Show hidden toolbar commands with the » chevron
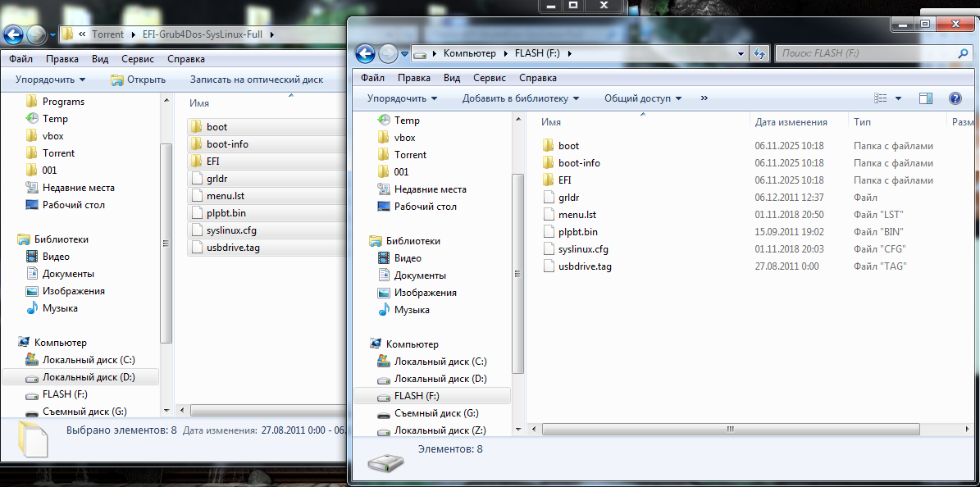 (x=704, y=98)
